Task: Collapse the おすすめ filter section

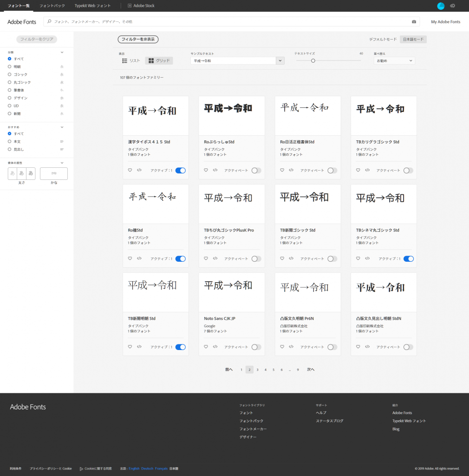Action: [62, 127]
